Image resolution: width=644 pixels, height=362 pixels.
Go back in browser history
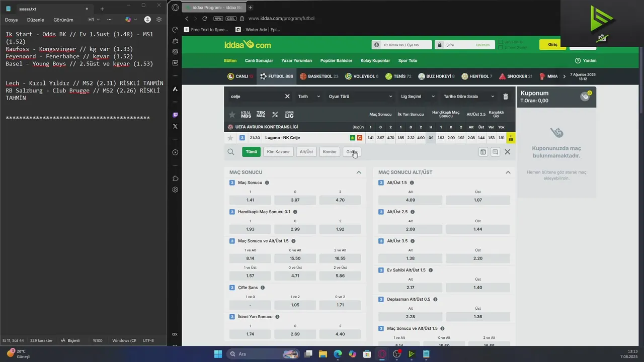[x=187, y=19]
